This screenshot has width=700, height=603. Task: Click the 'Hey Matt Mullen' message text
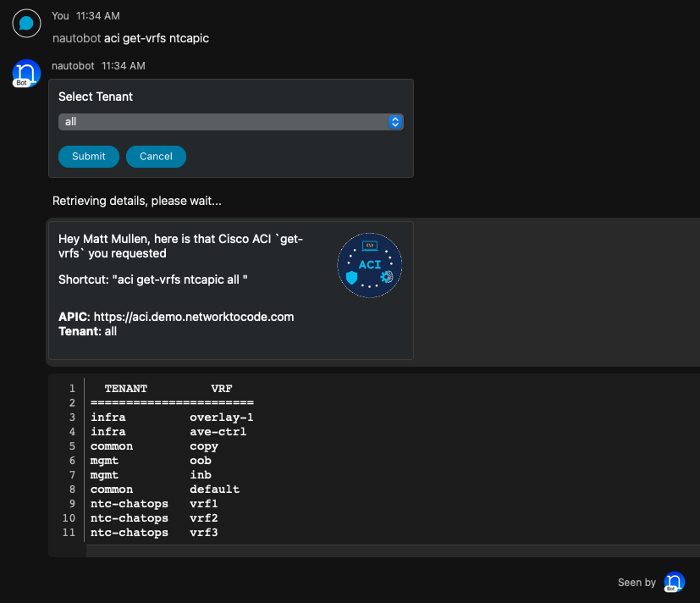[181, 246]
